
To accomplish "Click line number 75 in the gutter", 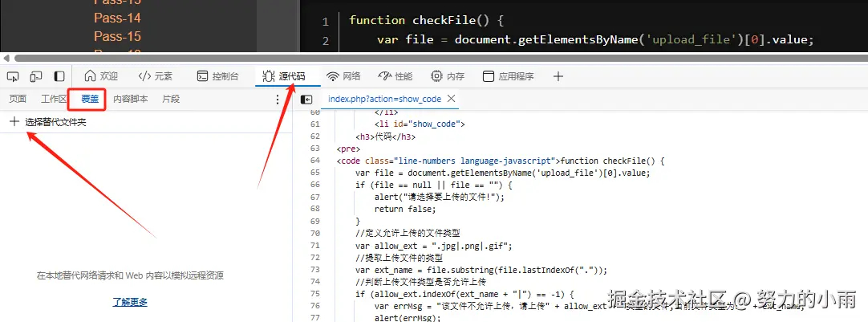I will coord(315,294).
